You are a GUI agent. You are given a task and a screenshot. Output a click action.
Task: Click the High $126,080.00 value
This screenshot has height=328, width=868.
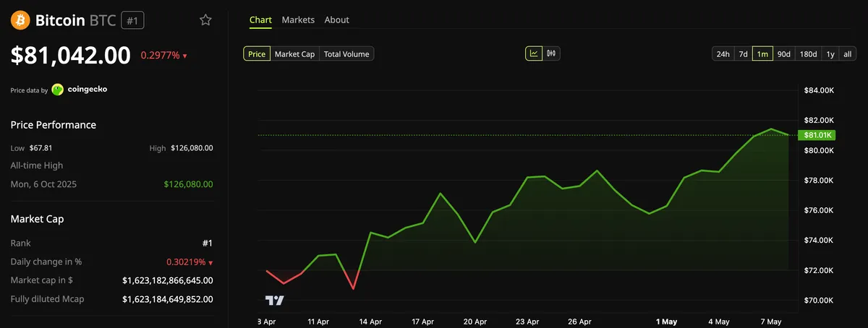(x=192, y=148)
